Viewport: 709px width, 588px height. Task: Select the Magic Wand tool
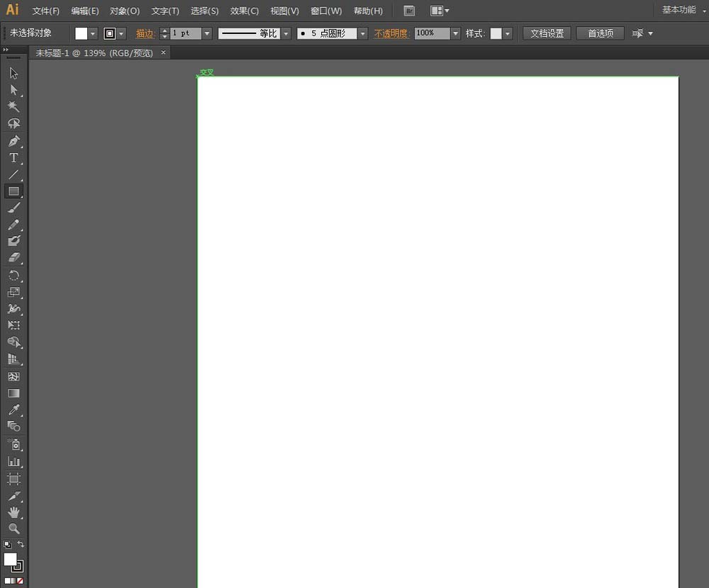[13, 106]
